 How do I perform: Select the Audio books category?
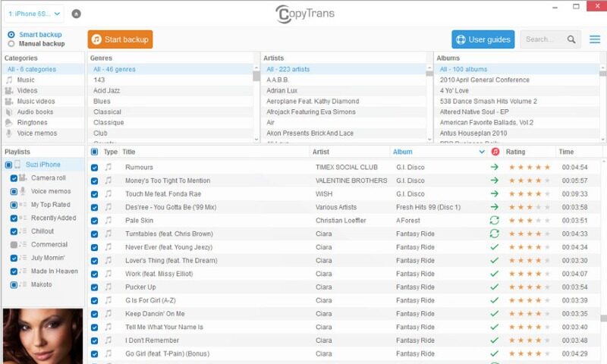pyautogui.click(x=42, y=111)
